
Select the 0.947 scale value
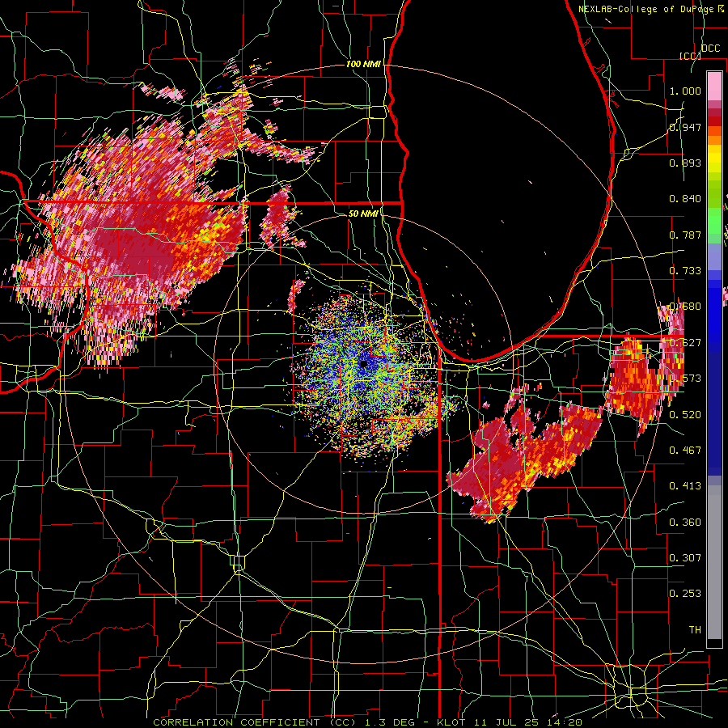[x=685, y=127]
